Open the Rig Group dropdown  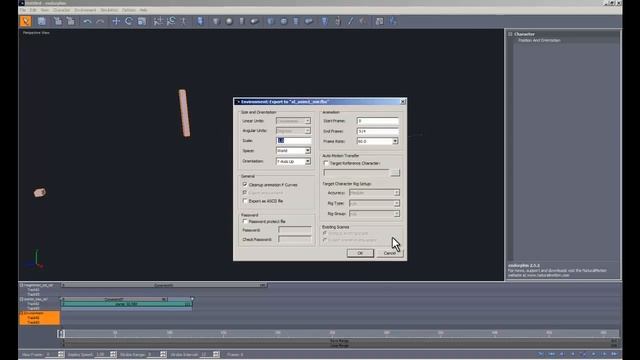(374, 213)
